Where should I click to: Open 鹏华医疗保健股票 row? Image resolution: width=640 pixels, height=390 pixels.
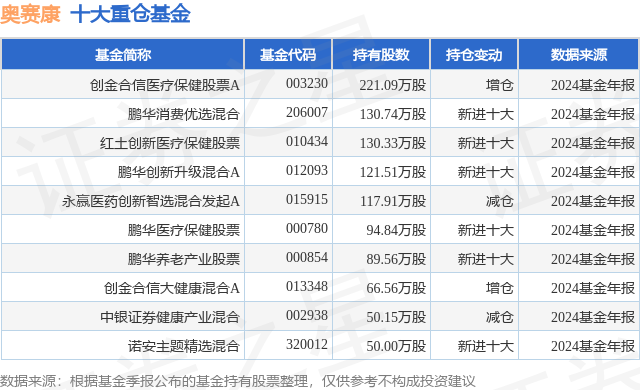tap(320, 230)
